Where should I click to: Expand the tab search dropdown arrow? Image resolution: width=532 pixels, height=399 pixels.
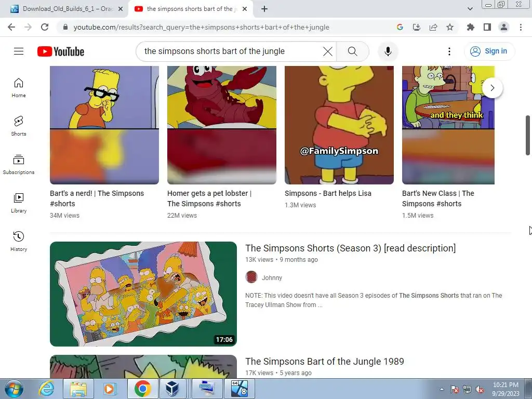click(x=470, y=9)
